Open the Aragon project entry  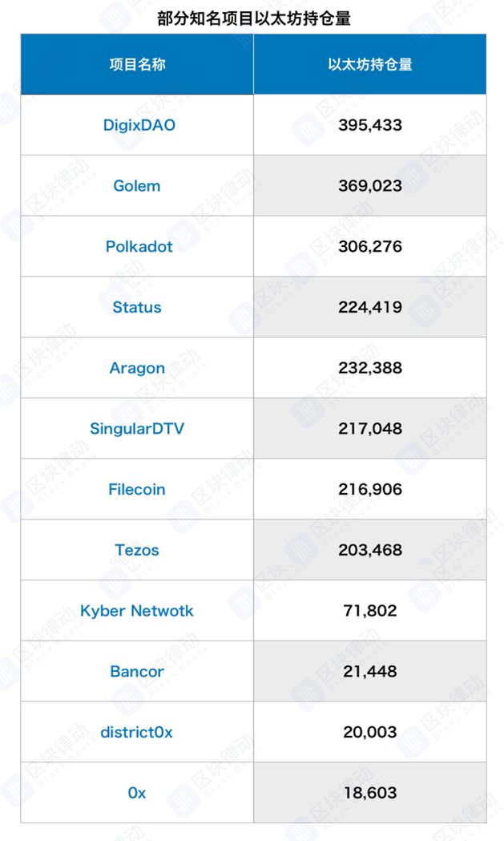click(137, 368)
